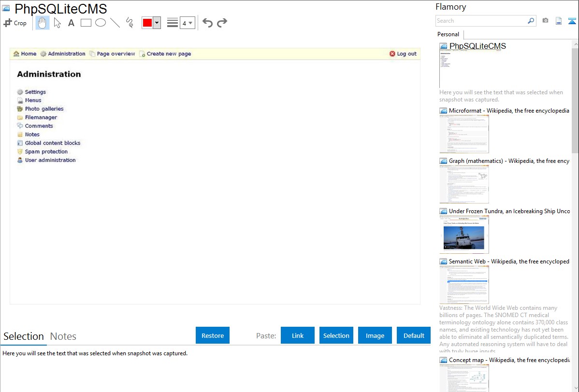This screenshot has height=392, width=579.
Task: Click the red Log out icon
Action: 392,54
